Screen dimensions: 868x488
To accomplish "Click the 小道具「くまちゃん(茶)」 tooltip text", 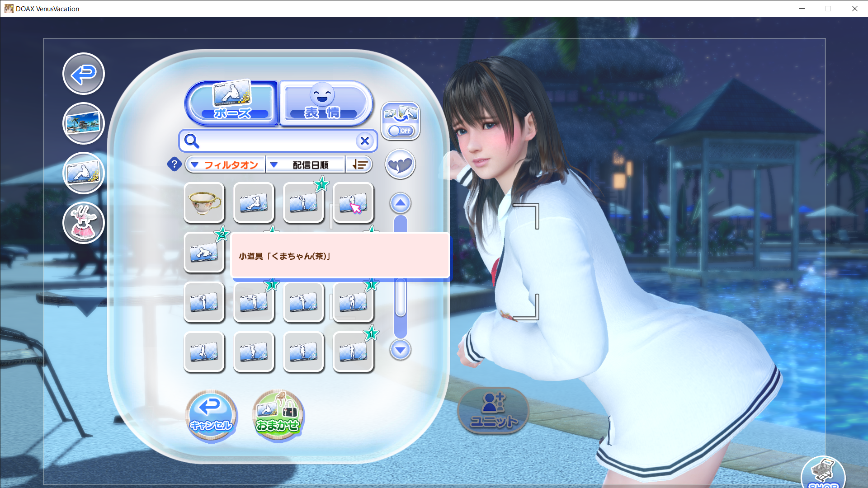I will 285,256.
